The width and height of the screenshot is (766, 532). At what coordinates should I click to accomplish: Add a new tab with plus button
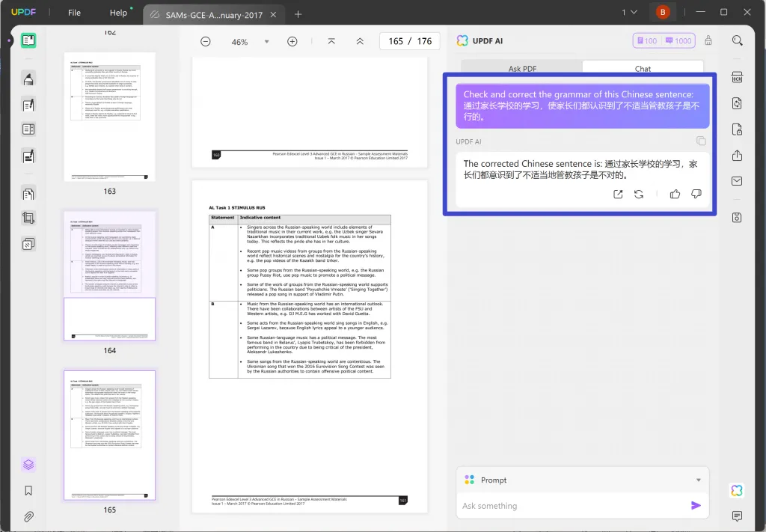[x=298, y=14]
